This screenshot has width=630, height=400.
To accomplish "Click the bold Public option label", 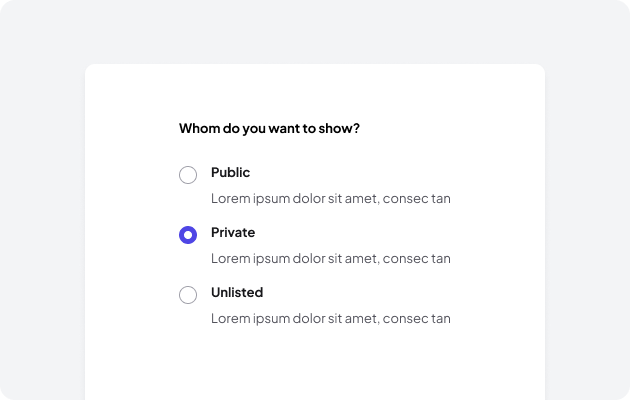I will [x=230, y=173].
